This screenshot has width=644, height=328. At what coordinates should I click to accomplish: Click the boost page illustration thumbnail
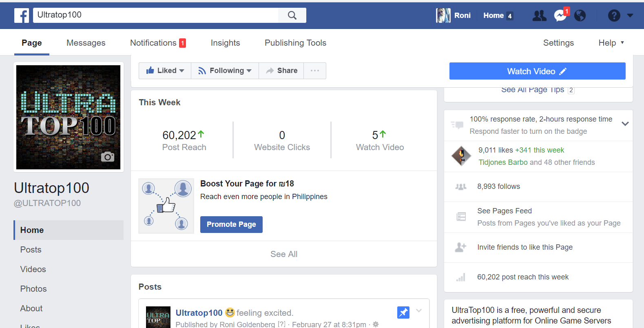click(166, 206)
